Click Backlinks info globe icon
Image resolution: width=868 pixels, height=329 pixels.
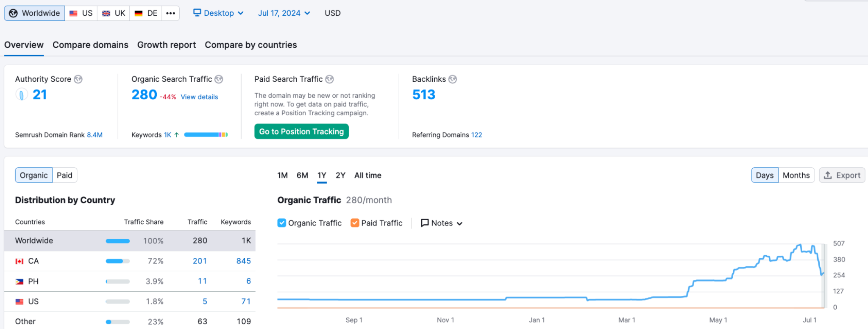pos(453,79)
